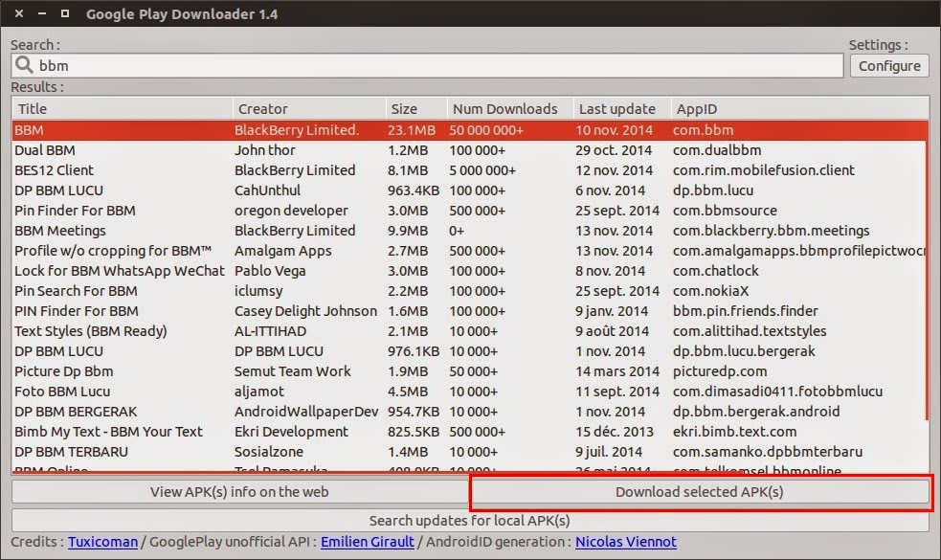Select the BBM Meetings result
Screen dimensions: 941x560
pos(115,230)
